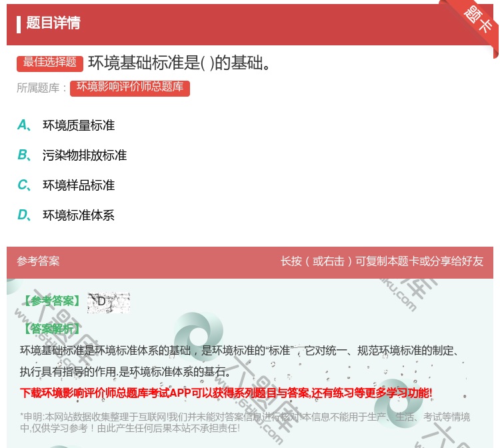Click the 所属题库 label

coord(41,88)
